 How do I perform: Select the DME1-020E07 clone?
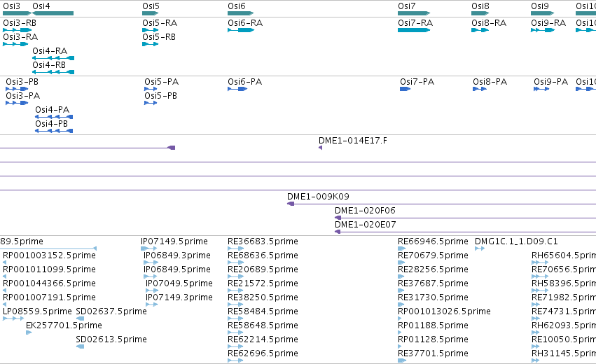point(465,232)
